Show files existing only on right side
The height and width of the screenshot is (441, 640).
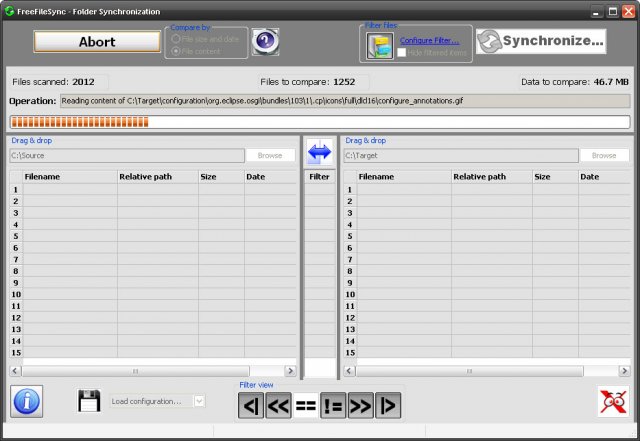(387, 406)
